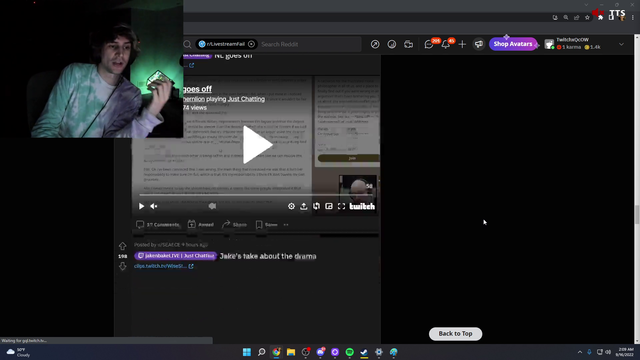640x360 pixels.
Task: Click the Twitch logo in player
Action: pyautogui.click(x=362, y=207)
